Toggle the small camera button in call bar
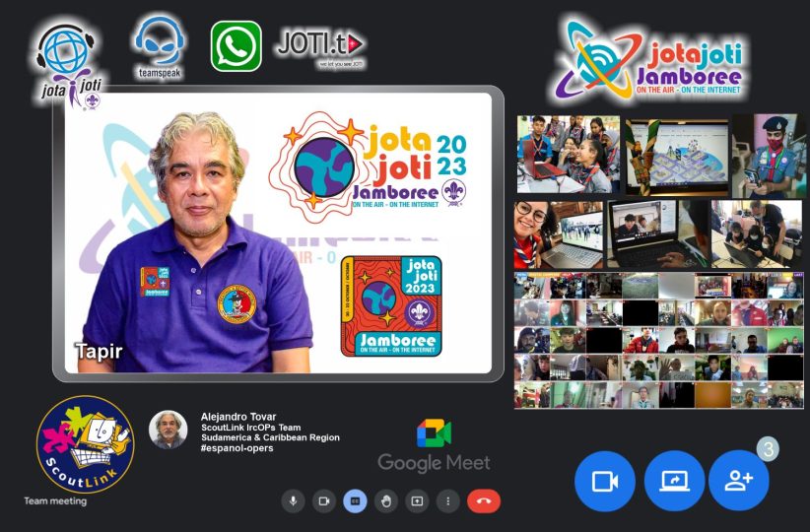The image size is (810, 532). [x=324, y=501]
